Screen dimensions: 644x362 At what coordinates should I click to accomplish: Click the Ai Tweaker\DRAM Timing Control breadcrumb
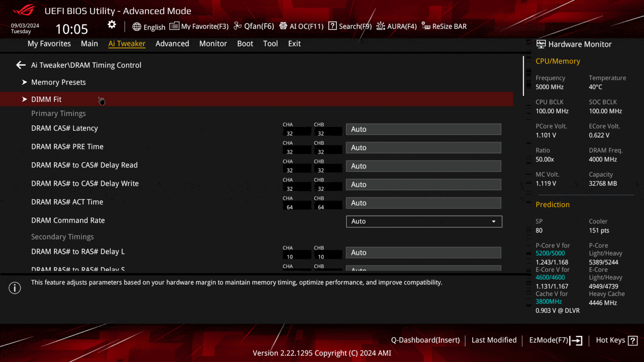click(x=86, y=65)
